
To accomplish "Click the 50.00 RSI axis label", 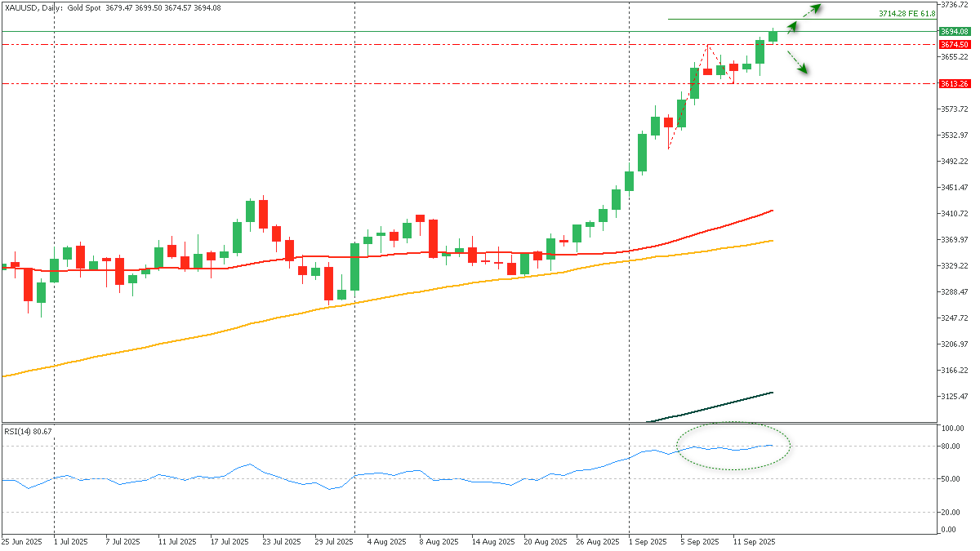I will pyautogui.click(x=951, y=479).
